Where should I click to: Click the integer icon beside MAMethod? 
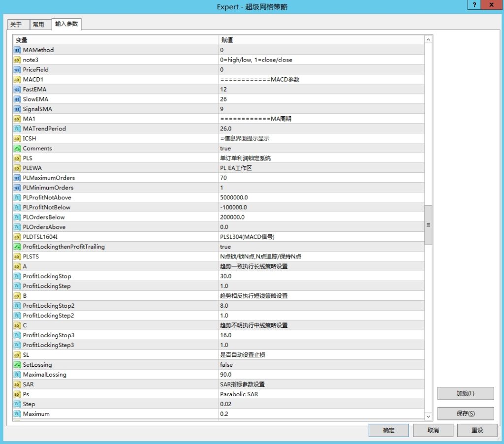click(x=17, y=50)
